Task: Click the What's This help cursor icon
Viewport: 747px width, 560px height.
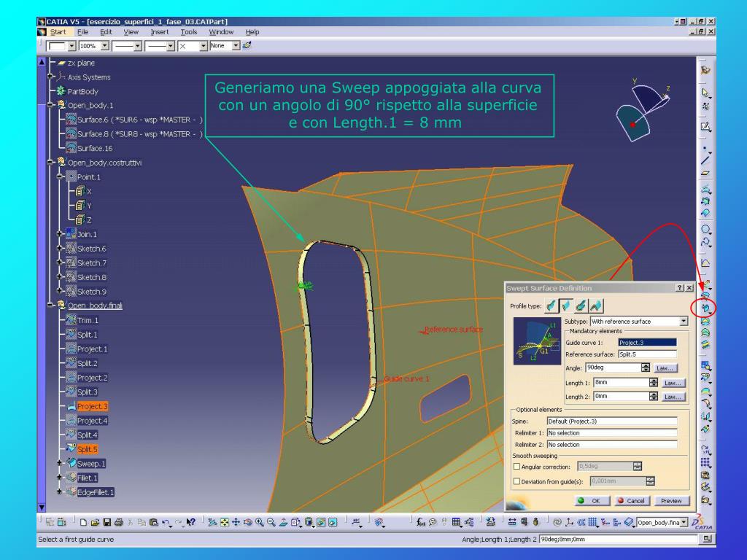Action: point(190,522)
